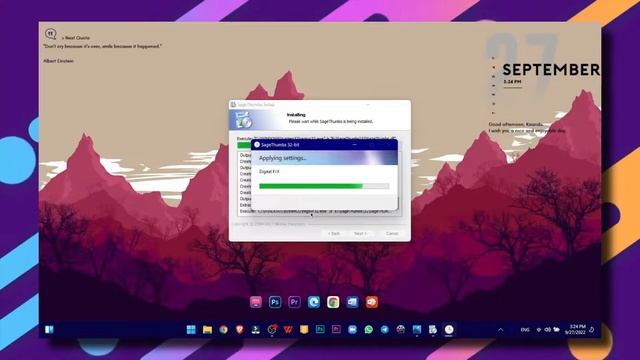Open the blue Photos icon on the taskbar
Image resolution: width=640 pixels, height=360 pixels.
pos(417,329)
